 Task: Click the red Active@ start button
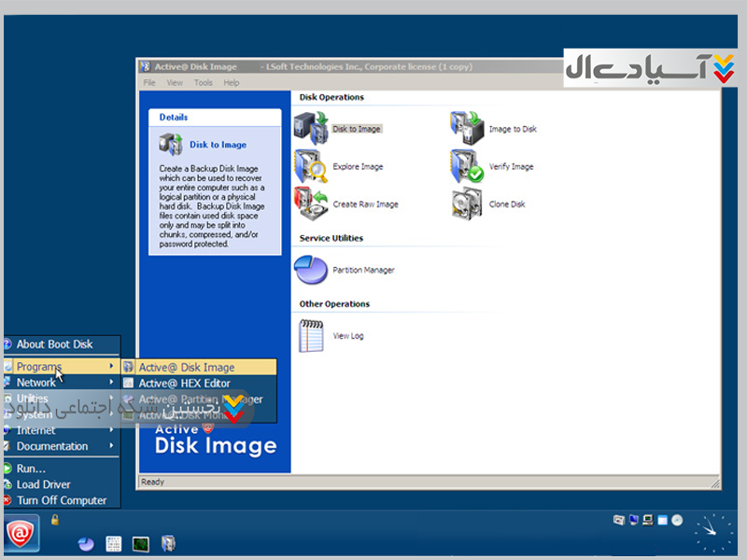21,534
